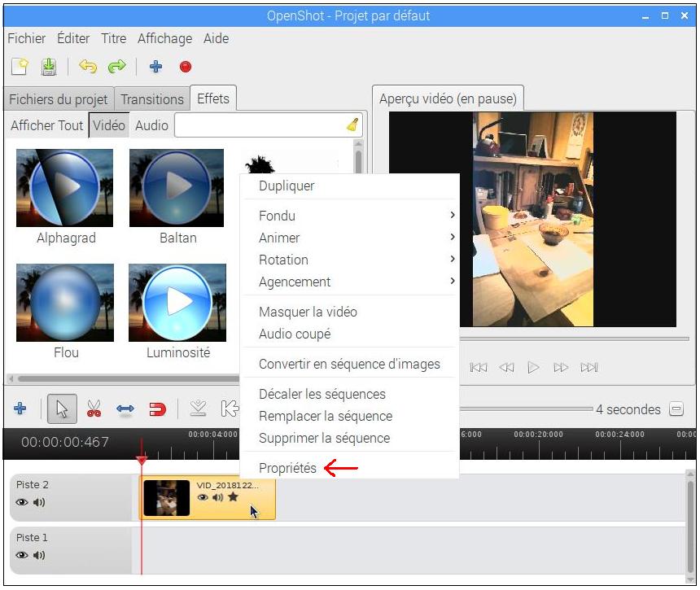The height and width of the screenshot is (590, 700).
Task: Select the Luminosité effect thumbnail
Action: pyautogui.click(x=177, y=303)
